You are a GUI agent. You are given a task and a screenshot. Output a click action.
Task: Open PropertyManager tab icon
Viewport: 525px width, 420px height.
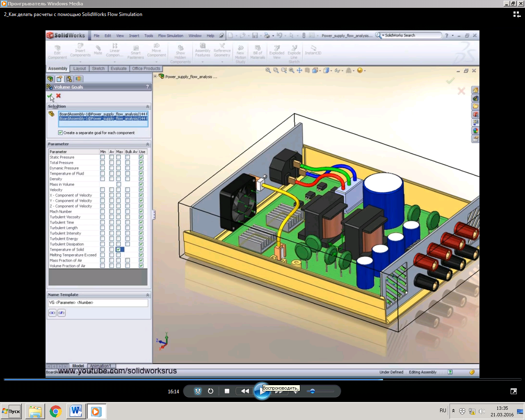coord(59,79)
